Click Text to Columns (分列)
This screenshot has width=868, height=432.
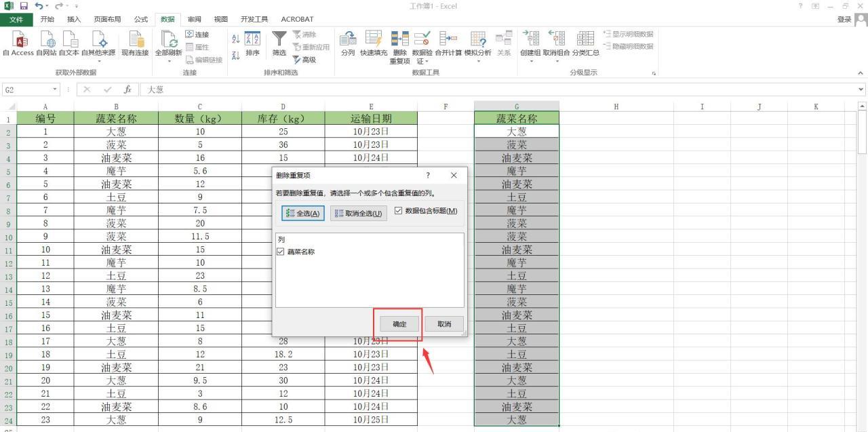pos(348,43)
